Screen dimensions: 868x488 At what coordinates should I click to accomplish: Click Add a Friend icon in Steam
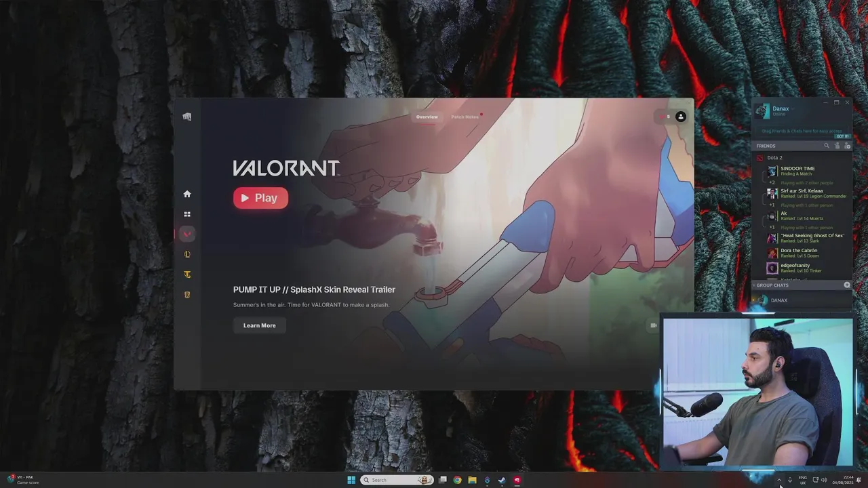[x=847, y=146]
